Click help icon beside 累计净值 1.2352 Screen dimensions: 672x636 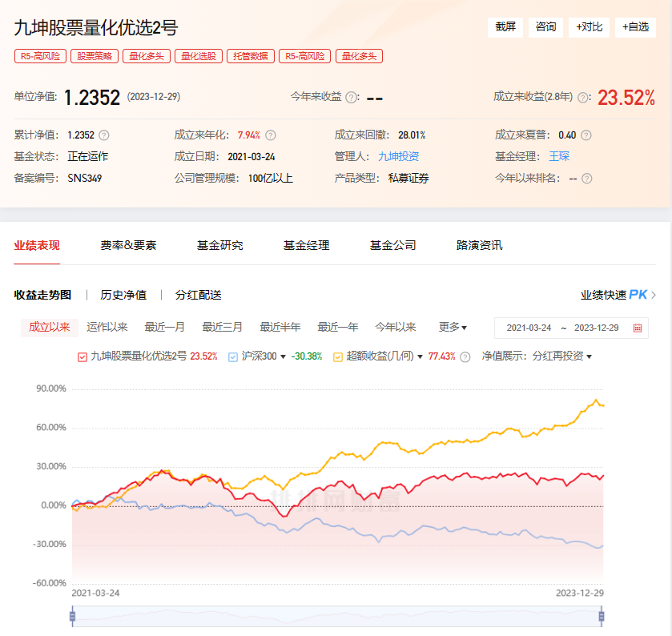[x=103, y=135]
